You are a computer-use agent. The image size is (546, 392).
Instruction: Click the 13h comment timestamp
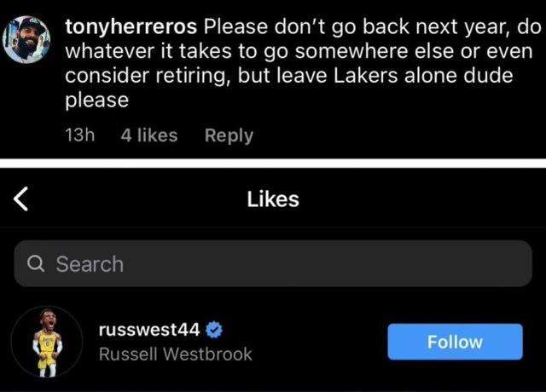79,135
